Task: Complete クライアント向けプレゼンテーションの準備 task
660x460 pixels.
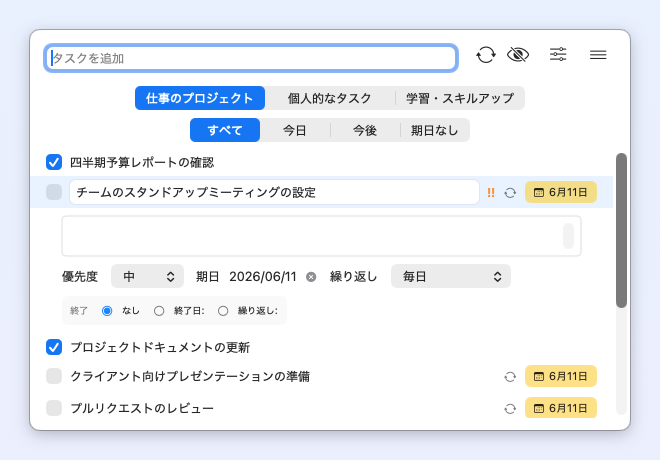Action: (54, 376)
